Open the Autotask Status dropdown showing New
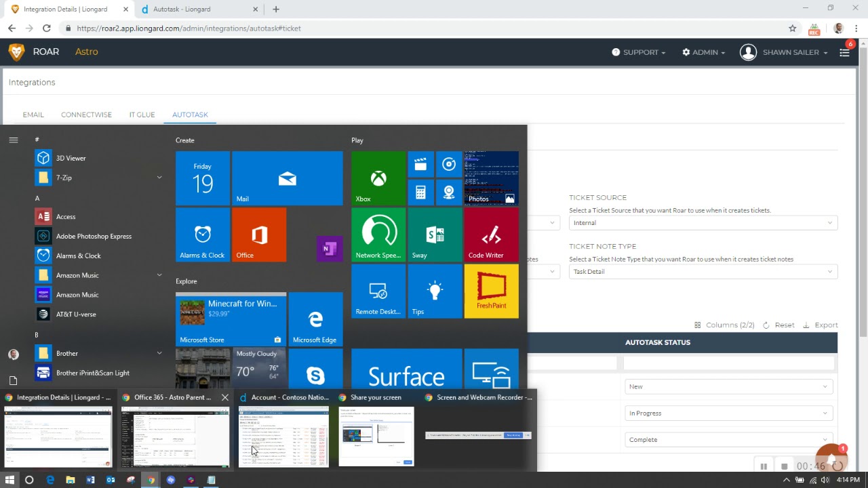Screen dimensions: 868x488 [x=728, y=386]
